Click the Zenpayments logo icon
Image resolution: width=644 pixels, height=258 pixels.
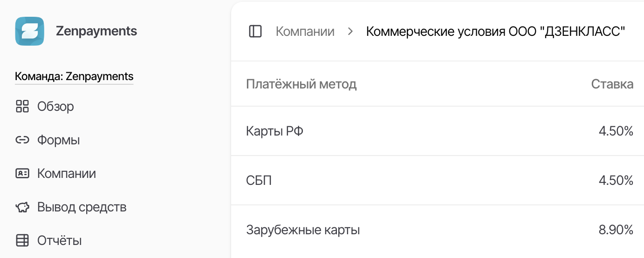click(29, 31)
